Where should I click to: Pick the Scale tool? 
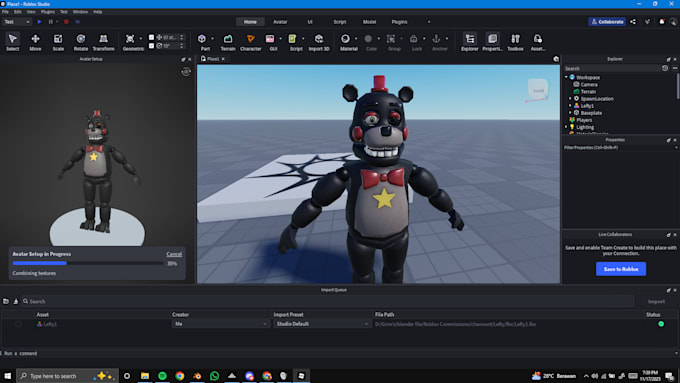(58, 42)
